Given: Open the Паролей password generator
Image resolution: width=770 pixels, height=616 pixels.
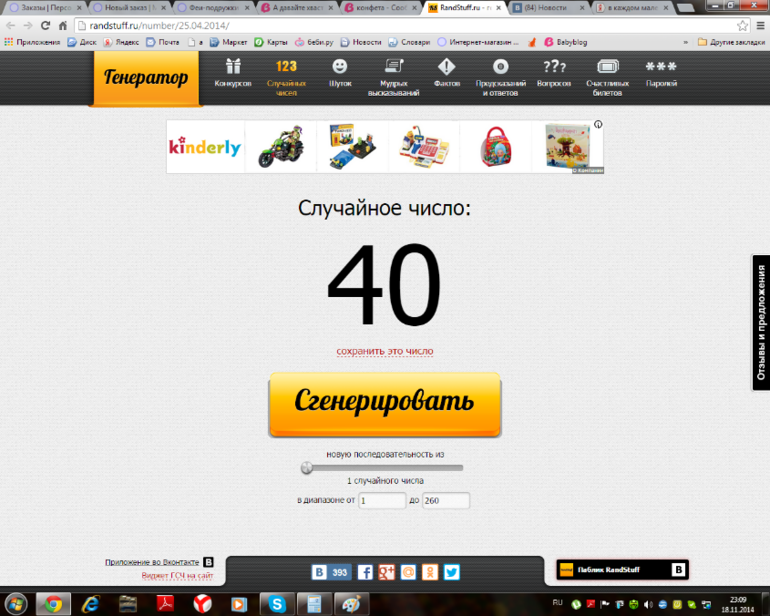Looking at the screenshot, I should point(661,73).
